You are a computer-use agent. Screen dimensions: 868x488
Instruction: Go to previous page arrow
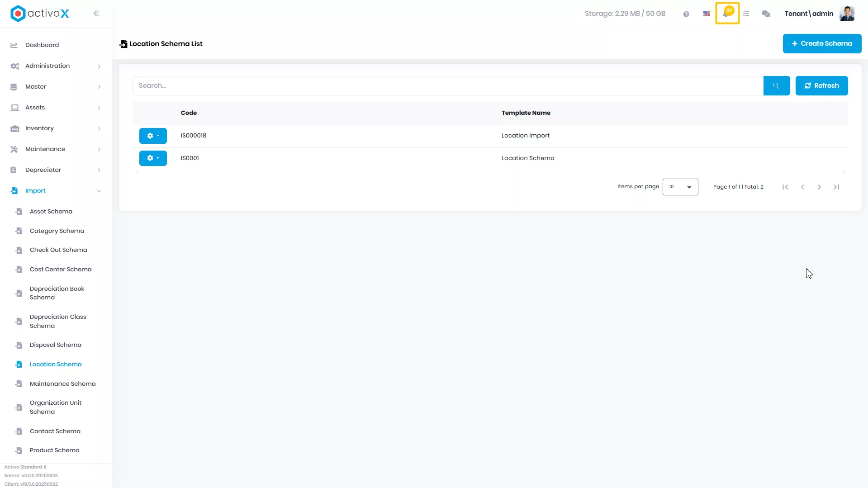tap(802, 187)
